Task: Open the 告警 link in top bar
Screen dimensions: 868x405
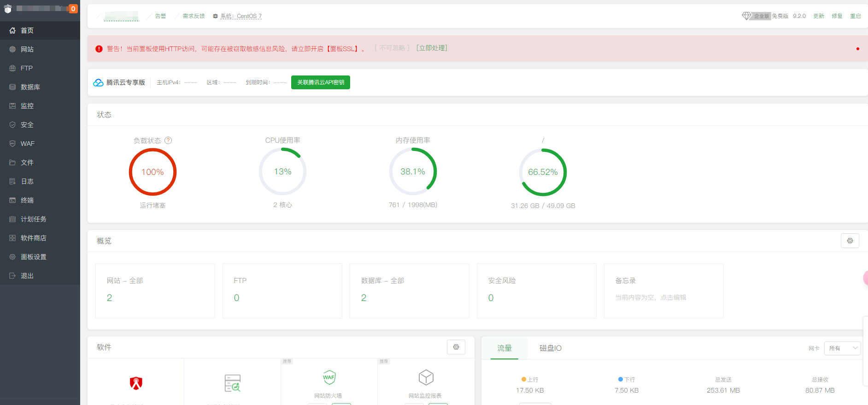Action: point(160,16)
